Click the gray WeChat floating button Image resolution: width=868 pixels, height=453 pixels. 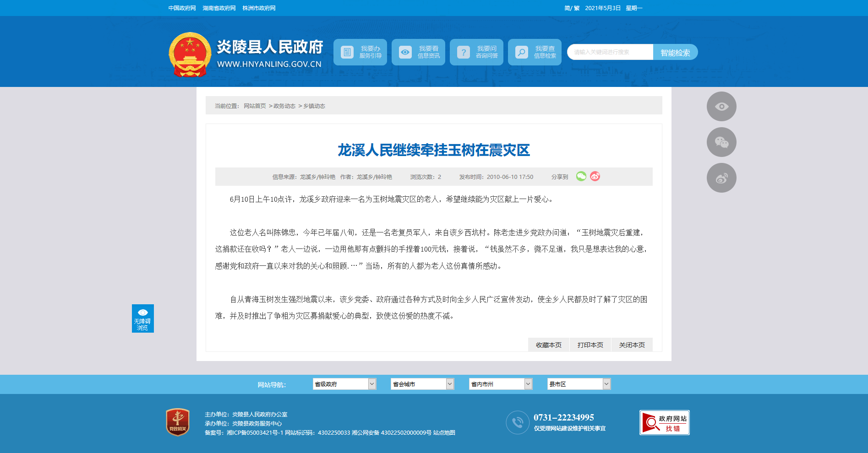point(721,142)
